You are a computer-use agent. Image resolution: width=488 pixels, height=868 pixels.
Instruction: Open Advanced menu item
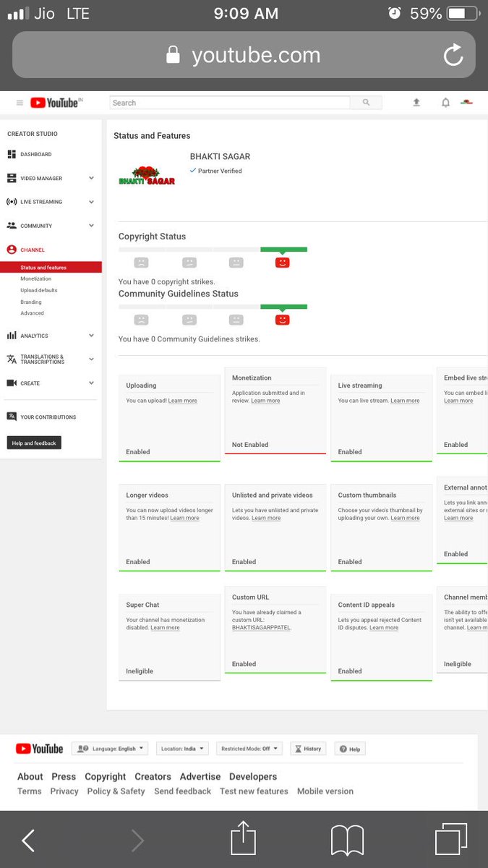(33, 313)
